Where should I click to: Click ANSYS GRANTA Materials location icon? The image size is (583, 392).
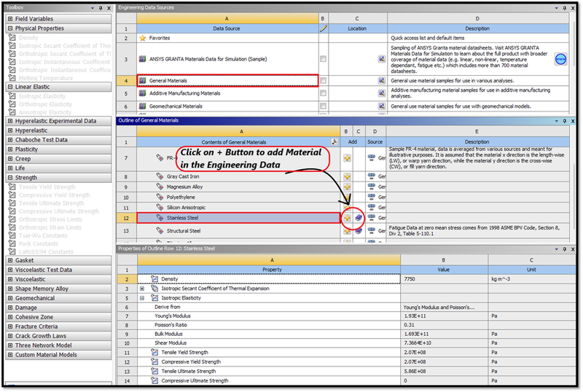point(381,59)
